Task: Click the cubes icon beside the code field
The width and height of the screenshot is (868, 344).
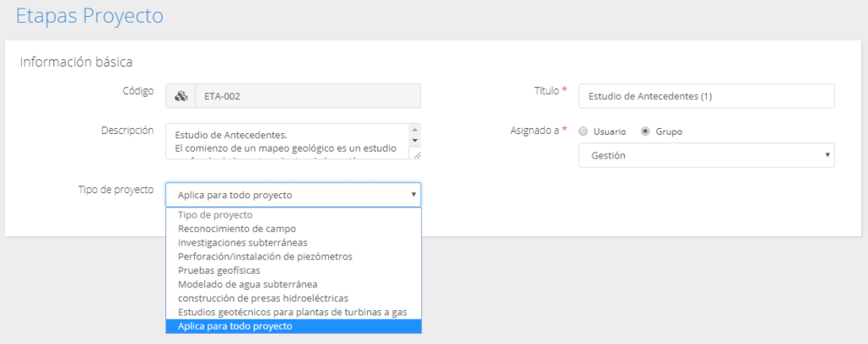Action: click(x=181, y=97)
